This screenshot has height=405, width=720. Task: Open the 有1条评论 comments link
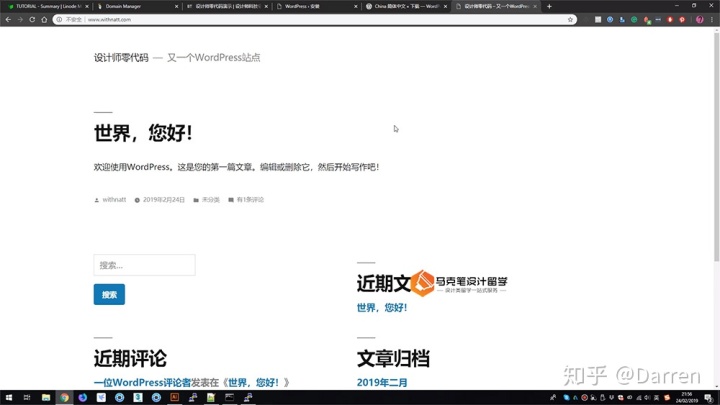pyautogui.click(x=250, y=200)
